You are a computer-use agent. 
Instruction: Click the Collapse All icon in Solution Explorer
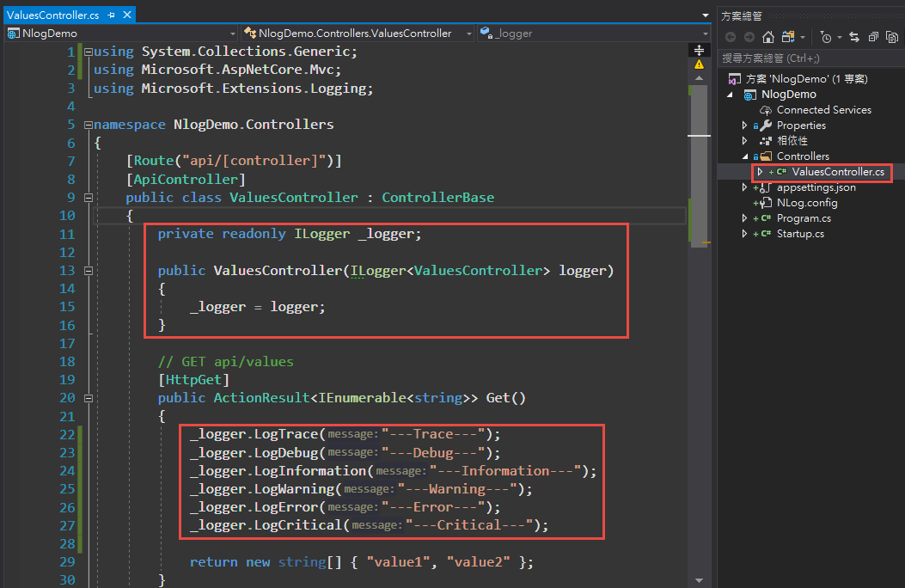(873, 37)
